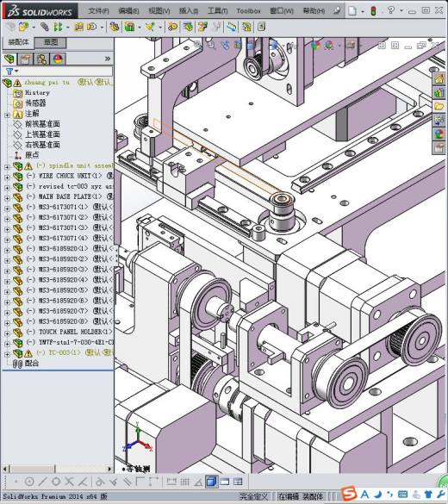
Task: Expand the WIRE CHUCK UNIT<1> node
Action: coord(7,177)
